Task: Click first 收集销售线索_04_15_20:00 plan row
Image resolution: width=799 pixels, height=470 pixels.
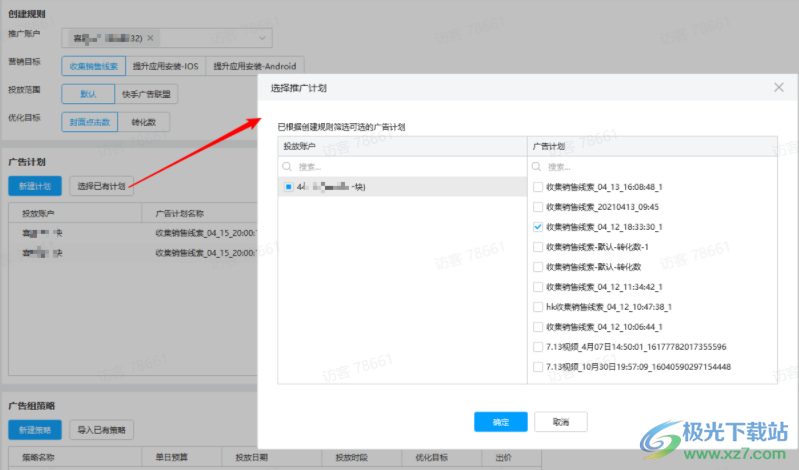Action: coord(132,233)
